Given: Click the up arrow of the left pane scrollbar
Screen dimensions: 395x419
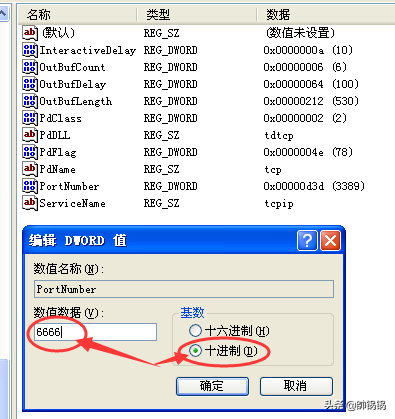Looking at the screenshot, I should [3, 13].
